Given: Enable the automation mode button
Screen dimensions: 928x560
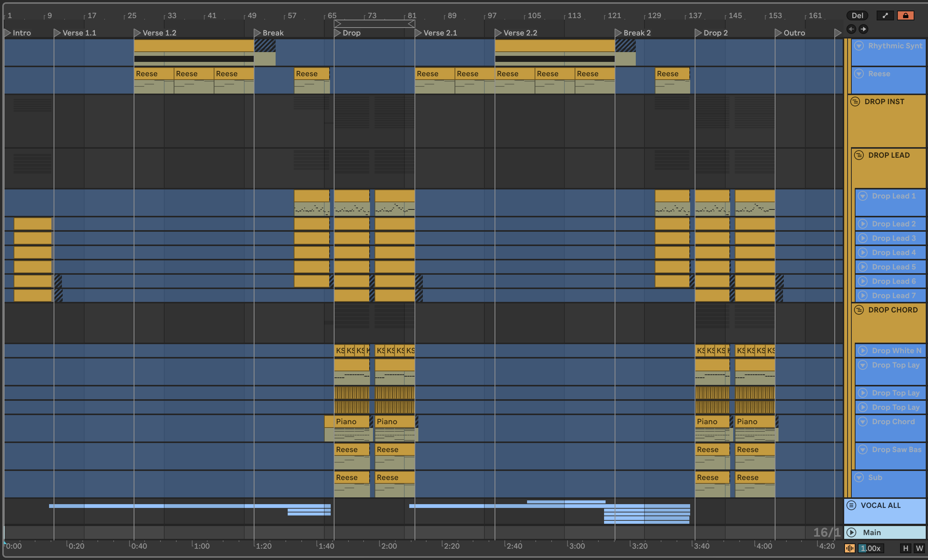Looking at the screenshot, I should pos(885,15).
